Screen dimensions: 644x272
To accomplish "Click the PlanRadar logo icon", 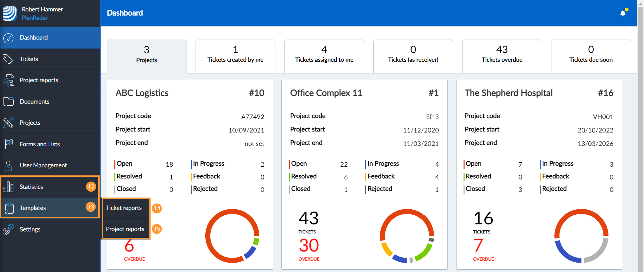I will pos(10,13).
